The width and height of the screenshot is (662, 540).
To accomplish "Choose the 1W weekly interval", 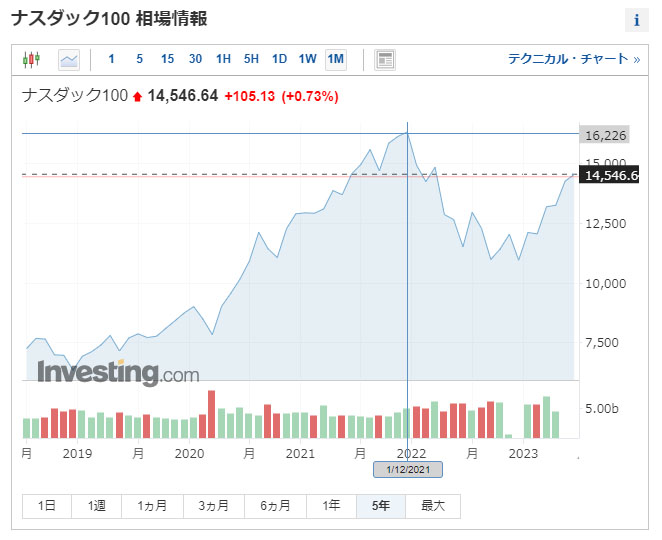I will point(307,59).
